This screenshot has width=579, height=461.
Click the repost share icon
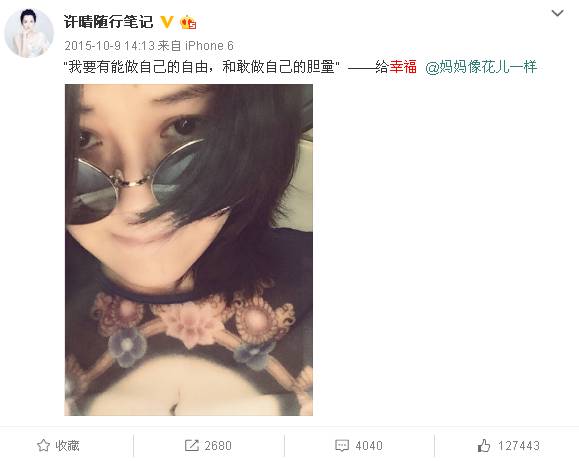click(192, 445)
